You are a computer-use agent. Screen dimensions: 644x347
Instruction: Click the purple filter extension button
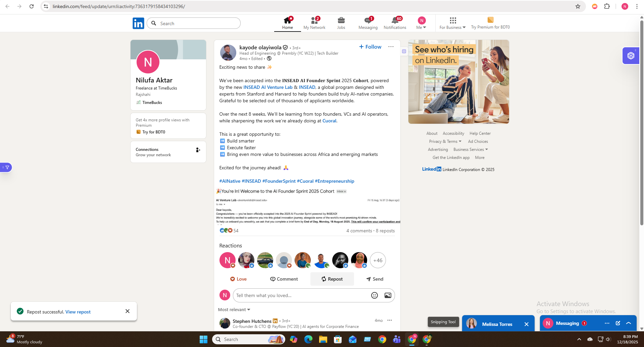(6, 167)
